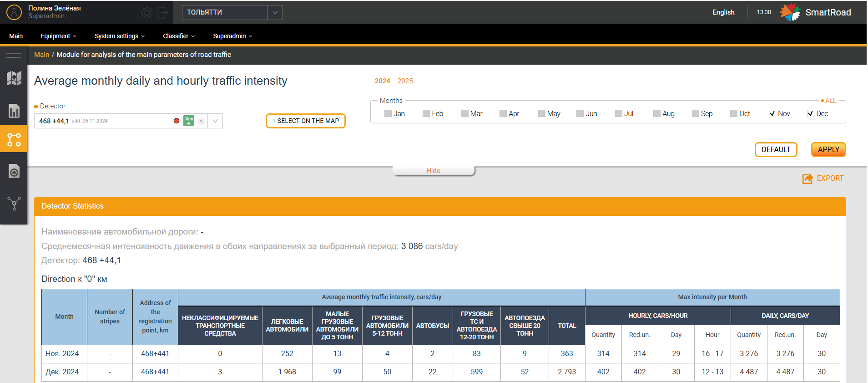Click the Number of stripes header

click(x=110, y=317)
